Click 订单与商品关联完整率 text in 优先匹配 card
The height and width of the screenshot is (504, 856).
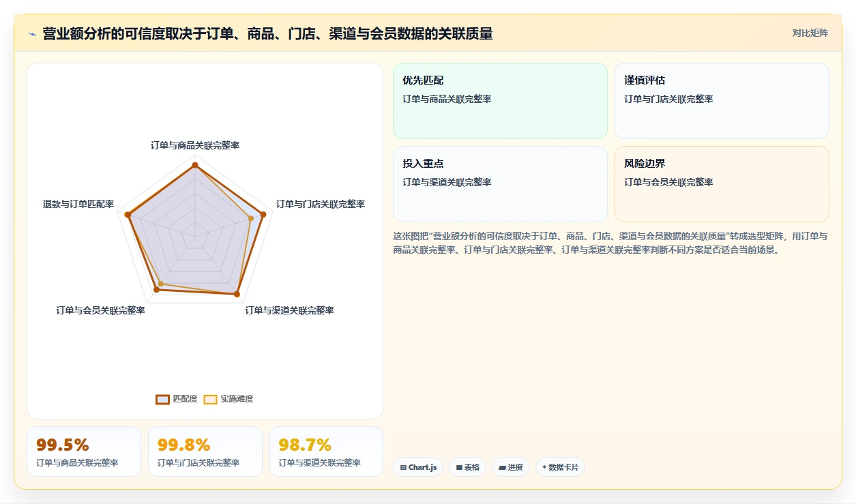[x=447, y=99]
